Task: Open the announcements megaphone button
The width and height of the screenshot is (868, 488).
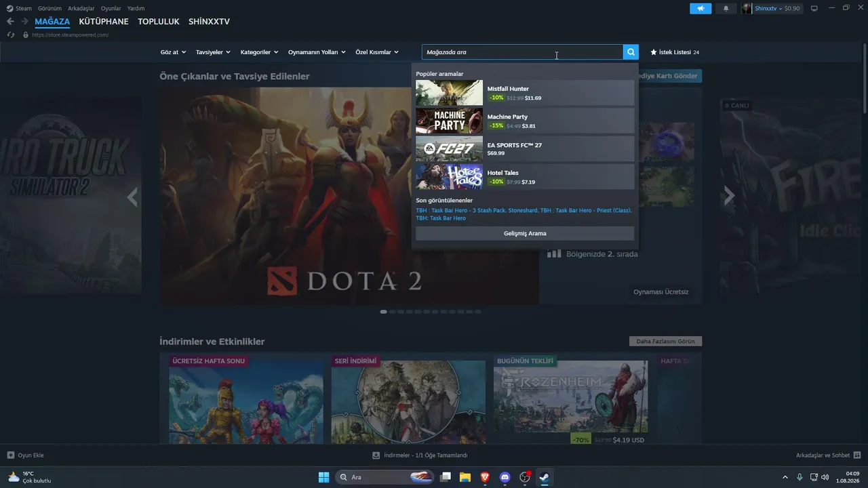Action: (701, 8)
